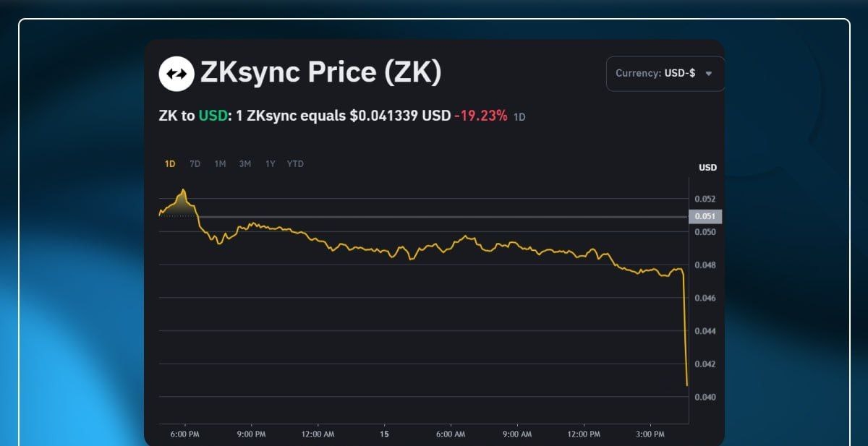Click the 0.048 price axis label
The height and width of the screenshot is (446, 868).
click(705, 265)
